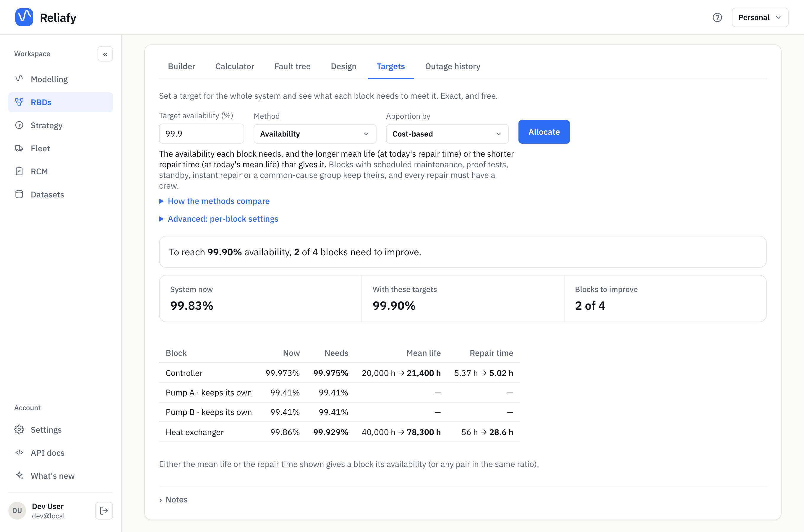804x532 pixels.
Task: Click the sign out icon button
Action: point(104,511)
